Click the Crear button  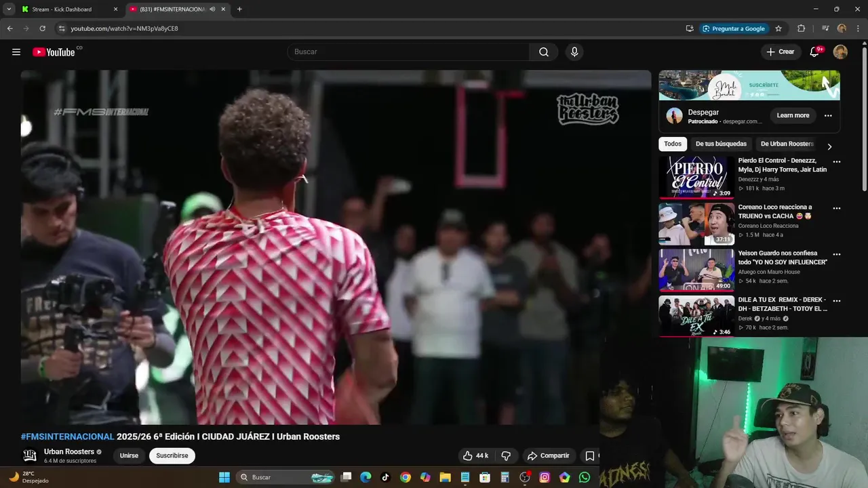pos(780,52)
